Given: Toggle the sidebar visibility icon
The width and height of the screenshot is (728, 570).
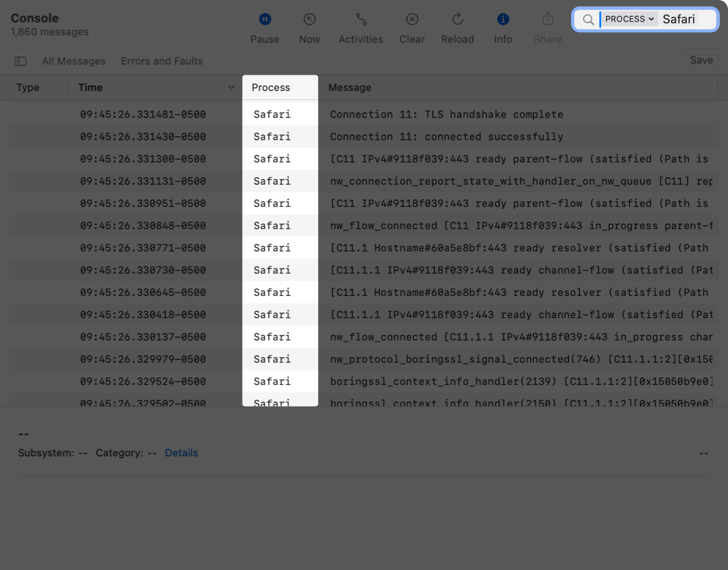Looking at the screenshot, I should click(x=21, y=61).
